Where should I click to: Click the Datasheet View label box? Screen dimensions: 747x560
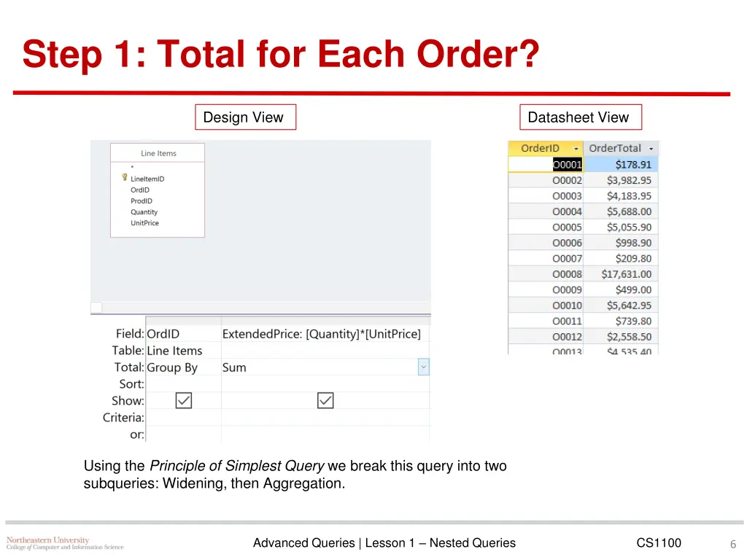pyautogui.click(x=581, y=117)
